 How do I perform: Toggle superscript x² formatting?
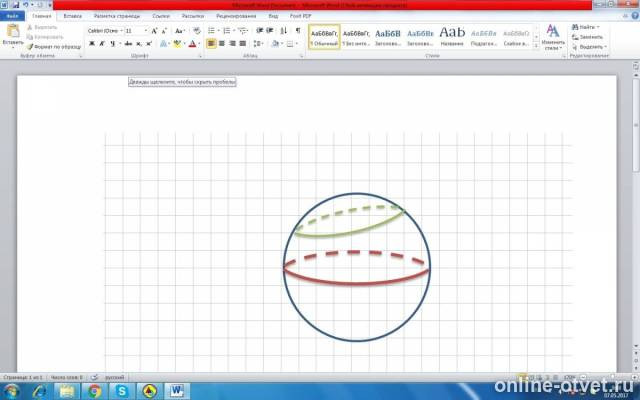click(x=149, y=44)
